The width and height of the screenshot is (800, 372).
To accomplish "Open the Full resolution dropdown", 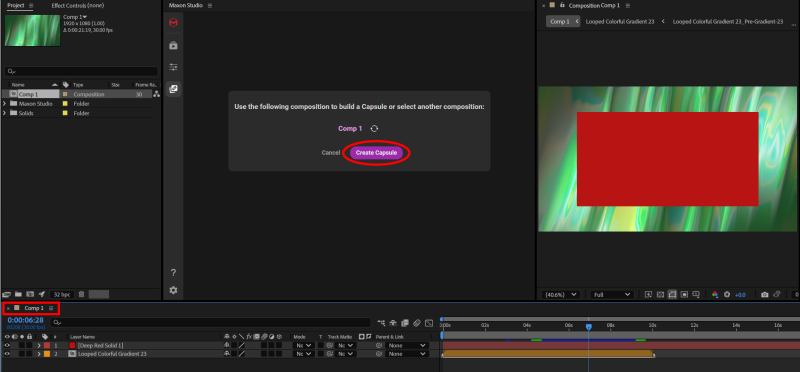I will point(612,294).
